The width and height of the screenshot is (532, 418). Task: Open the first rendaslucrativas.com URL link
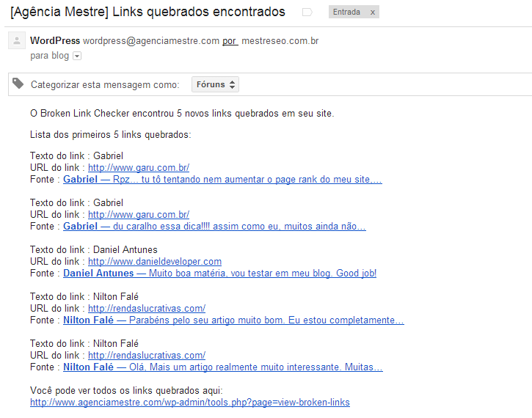click(x=147, y=309)
